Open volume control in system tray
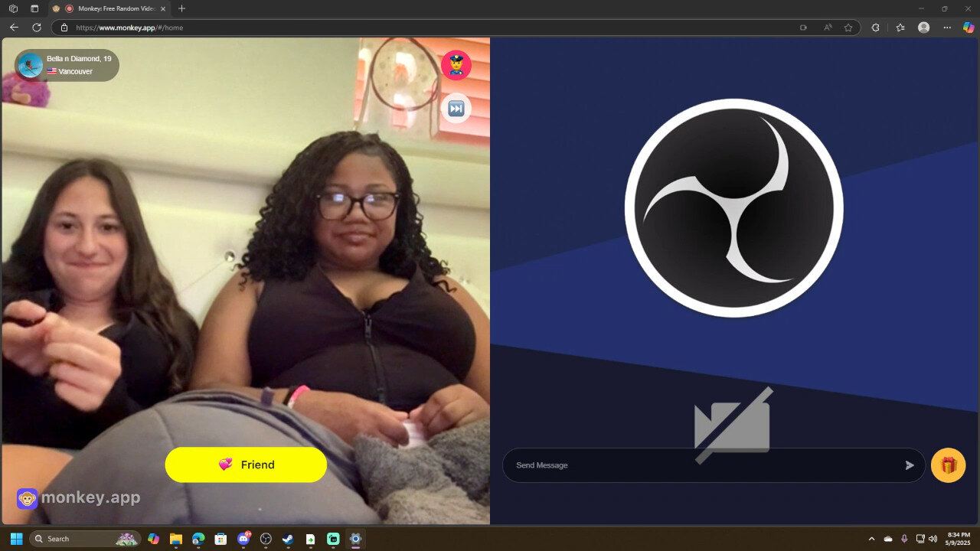Image resolution: width=980 pixels, height=551 pixels. [x=933, y=539]
